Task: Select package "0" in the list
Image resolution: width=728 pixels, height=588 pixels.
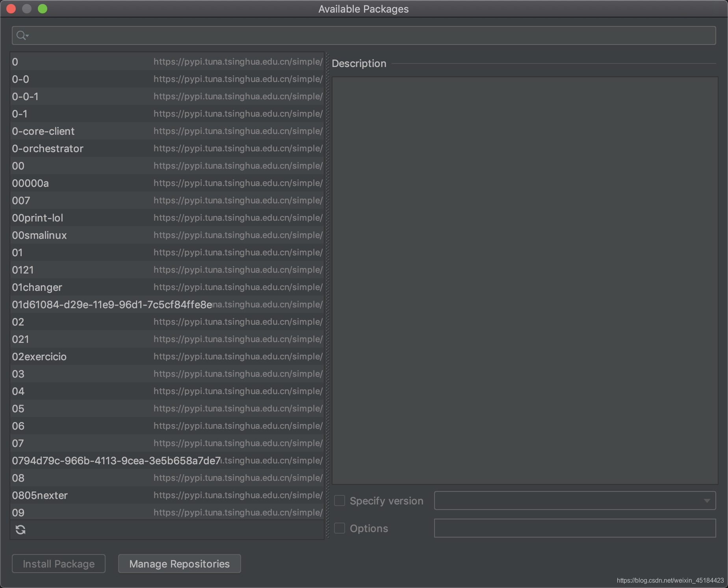Action: coord(167,61)
